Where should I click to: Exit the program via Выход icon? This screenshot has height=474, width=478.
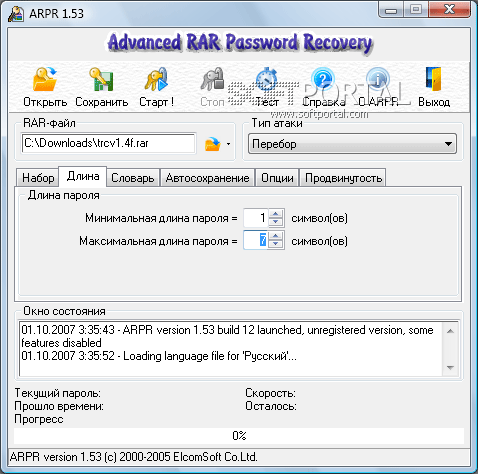(433, 79)
